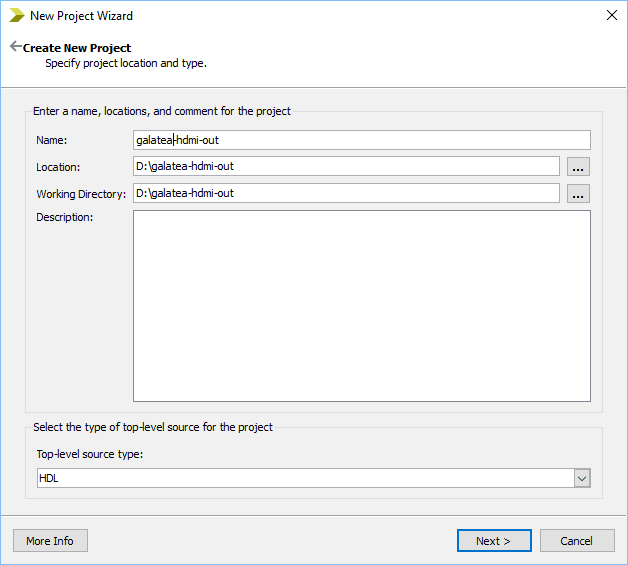Viewport: 628px width, 565px height.
Task: Proceed with the Next > button
Action: click(x=494, y=541)
